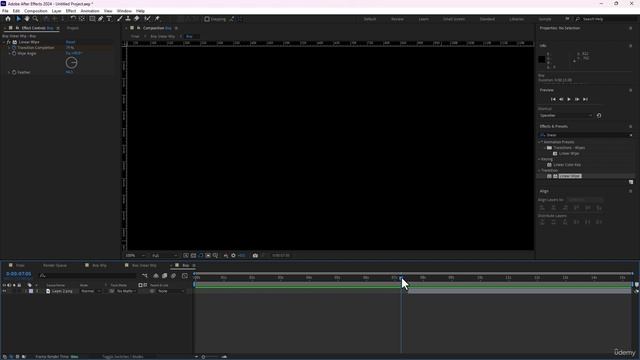
Task: Click the new animation preset icon
Action: click(631, 182)
